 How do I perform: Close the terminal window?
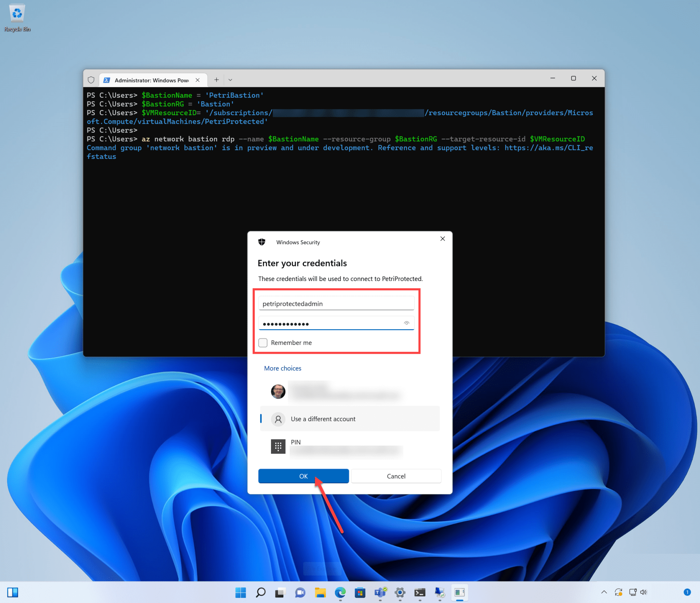click(594, 78)
